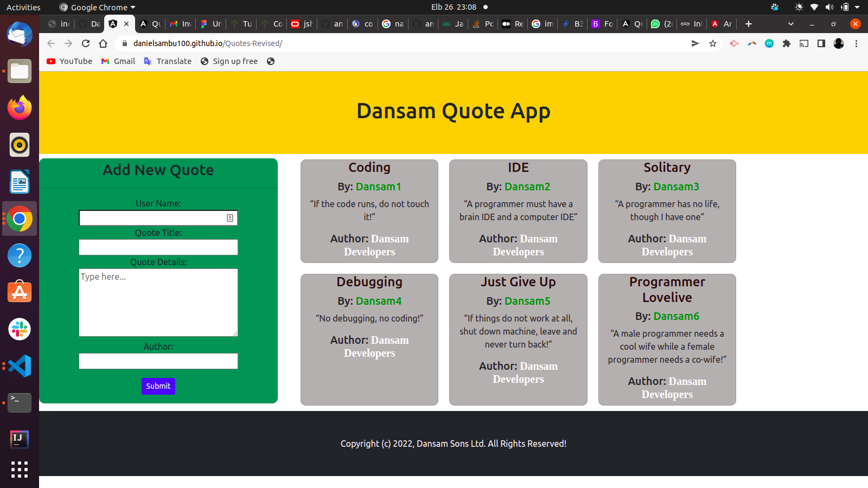Viewport: 868px width, 488px height.
Task: Click the teal Medium extension icon
Action: point(769,43)
